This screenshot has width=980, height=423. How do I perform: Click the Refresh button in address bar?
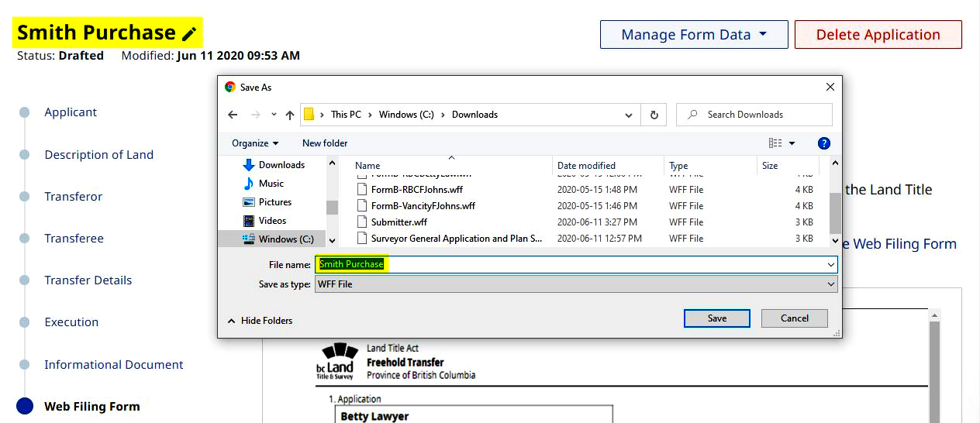(654, 115)
